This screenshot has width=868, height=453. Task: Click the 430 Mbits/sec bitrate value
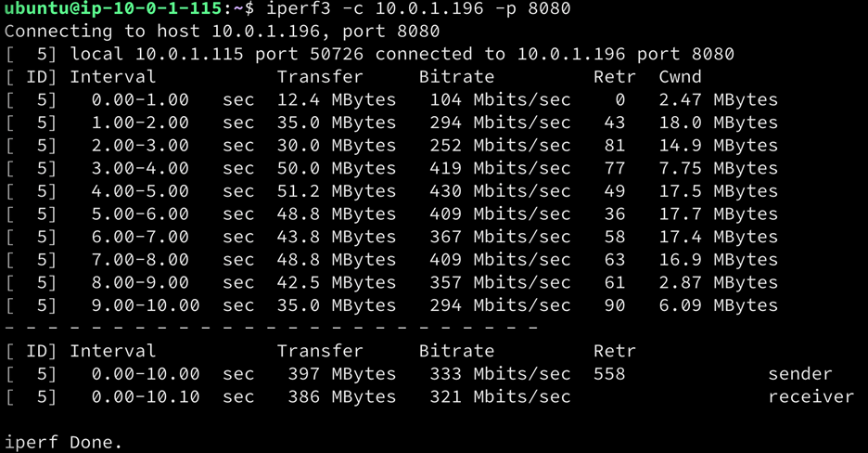click(500, 191)
